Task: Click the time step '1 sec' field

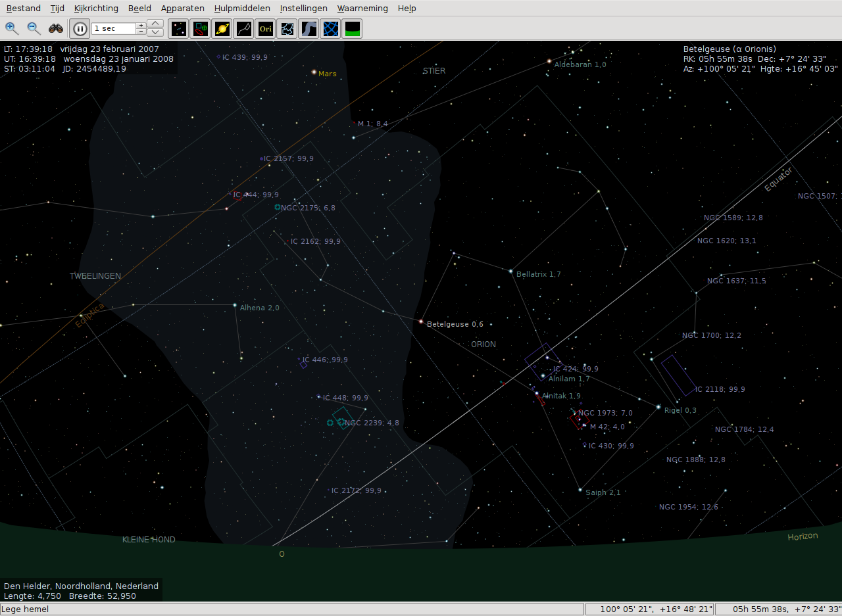Action: pos(113,29)
